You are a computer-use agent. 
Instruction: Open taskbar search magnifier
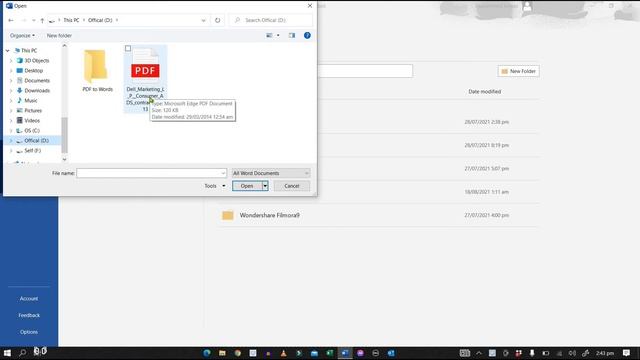23,353
